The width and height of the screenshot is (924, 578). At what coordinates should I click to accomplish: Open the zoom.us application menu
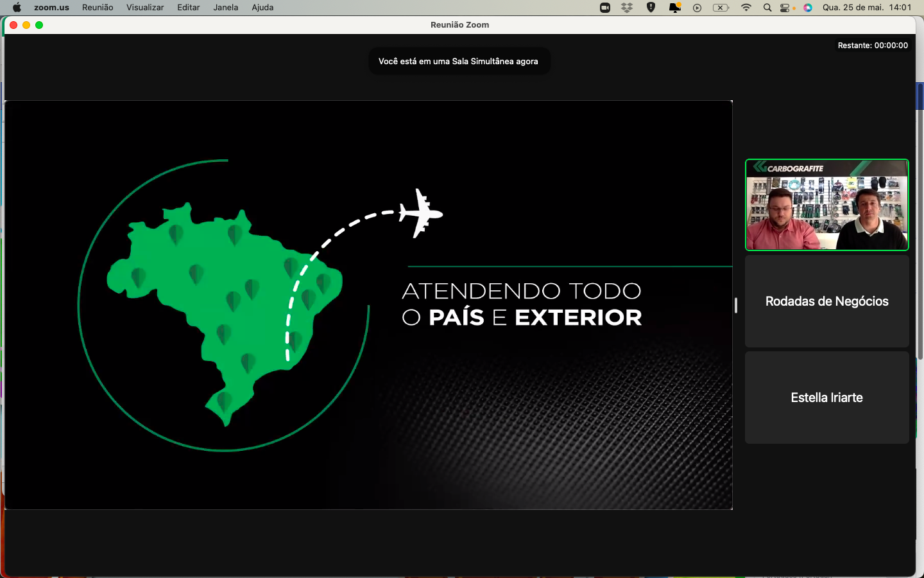pyautogui.click(x=51, y=8)
